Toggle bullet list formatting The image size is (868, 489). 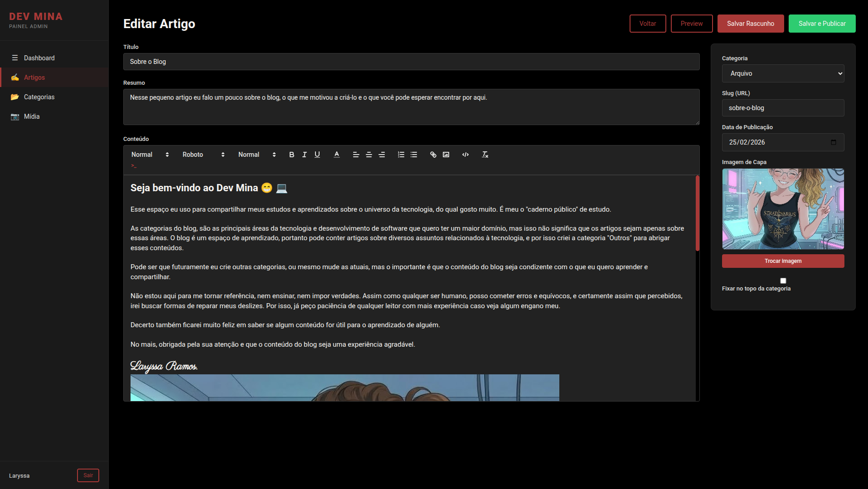(414, 155)
